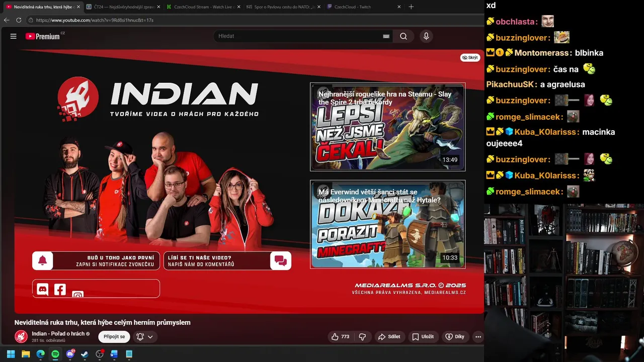This screenshot has width=644, height=362.
Task: Open Spotify from taskbar
Action: [55, 354]
